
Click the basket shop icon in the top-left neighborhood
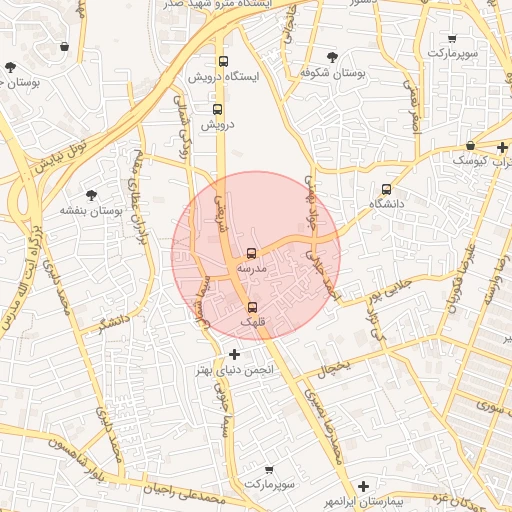coord(65,47)
